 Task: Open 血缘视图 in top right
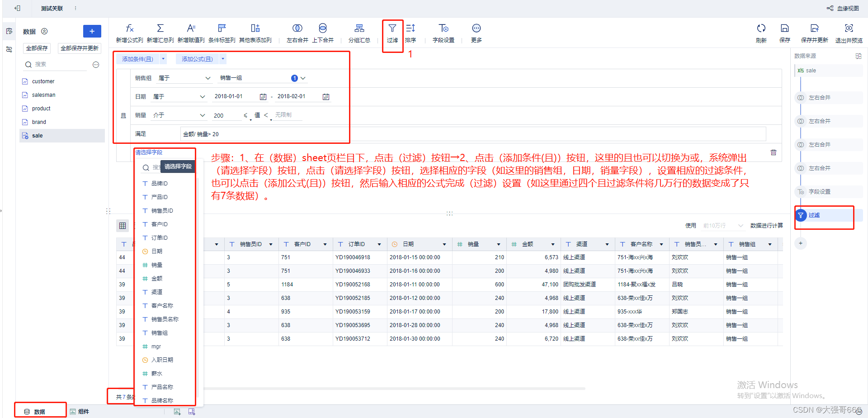pyautogui.click(x=843, y=8)
